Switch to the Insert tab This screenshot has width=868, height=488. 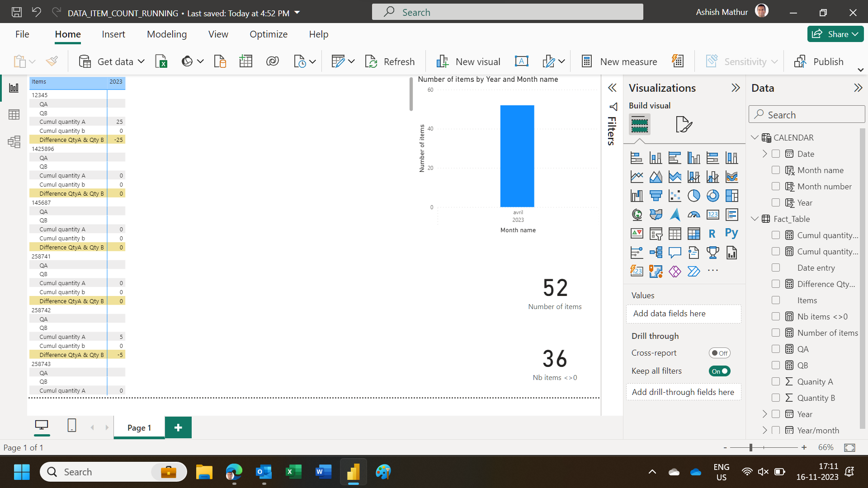(113, 34)
